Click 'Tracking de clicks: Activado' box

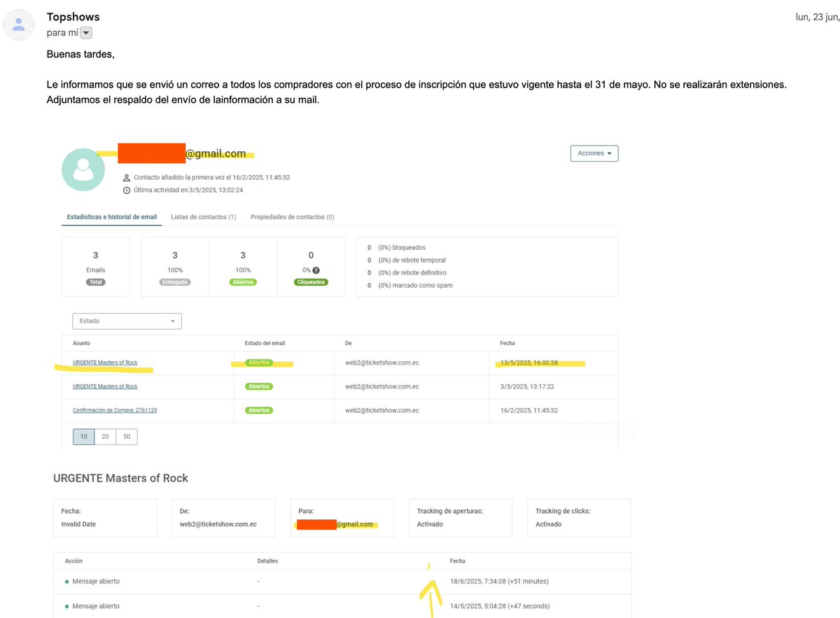(579, 518)
